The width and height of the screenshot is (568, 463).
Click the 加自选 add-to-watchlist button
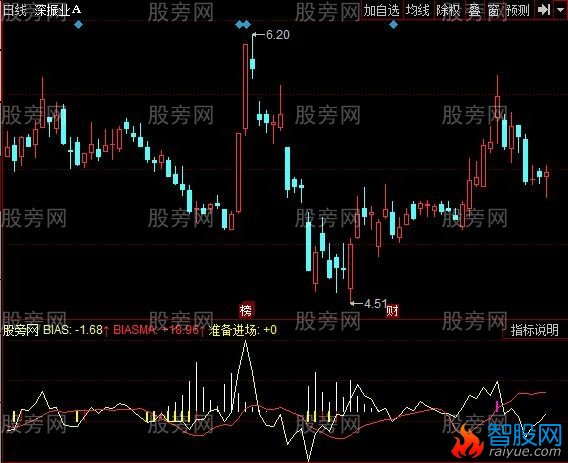coord(381,10)
